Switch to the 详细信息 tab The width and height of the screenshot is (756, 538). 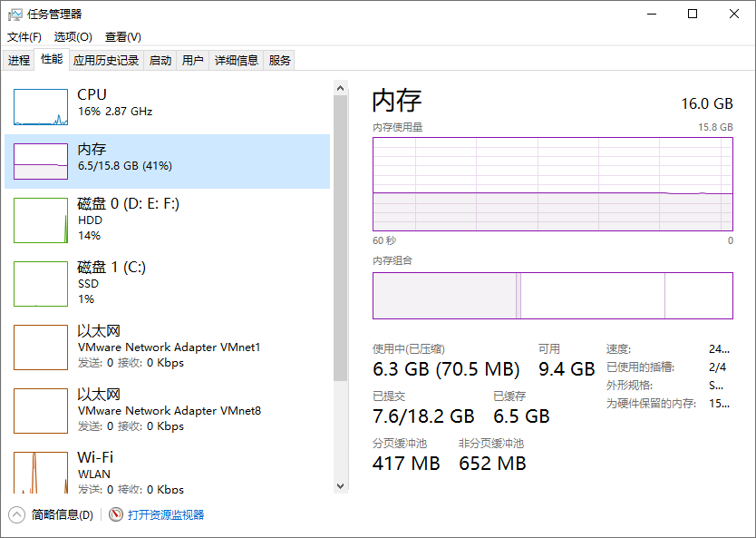pyautogui.click(x=236, y=61)
